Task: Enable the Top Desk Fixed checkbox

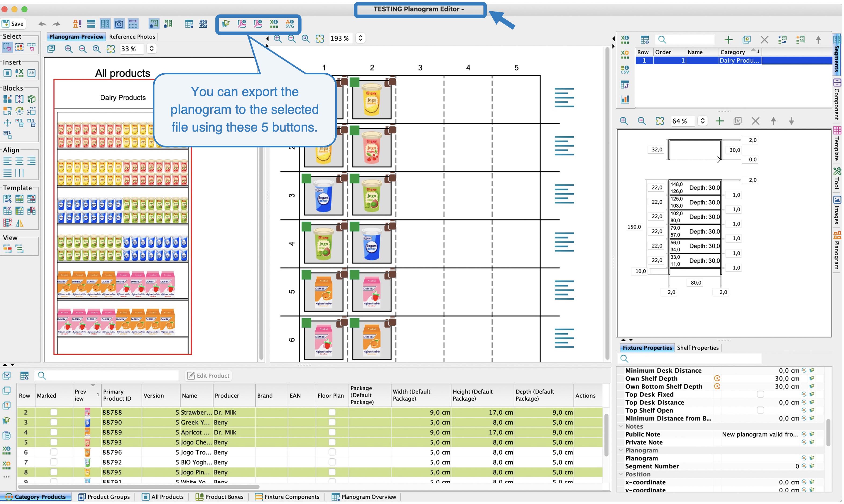Action: point(760,394)
